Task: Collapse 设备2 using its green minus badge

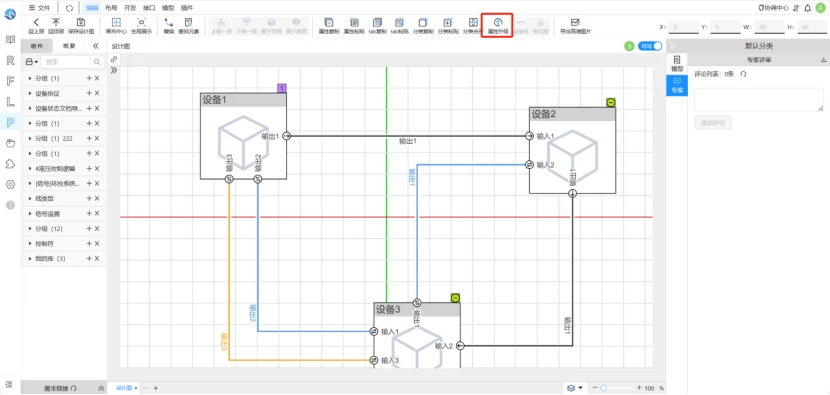Action: (x=611, y=102)
